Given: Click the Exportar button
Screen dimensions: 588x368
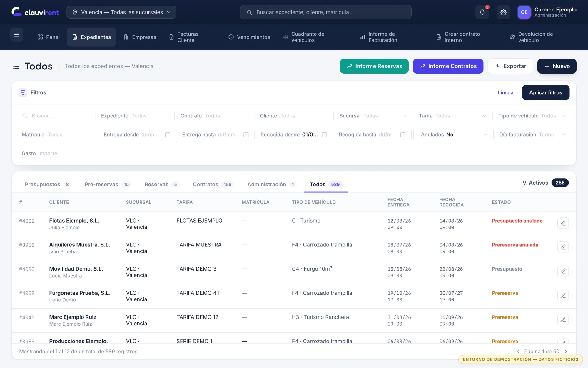Looking at the screenshot, I should (510, 66).
